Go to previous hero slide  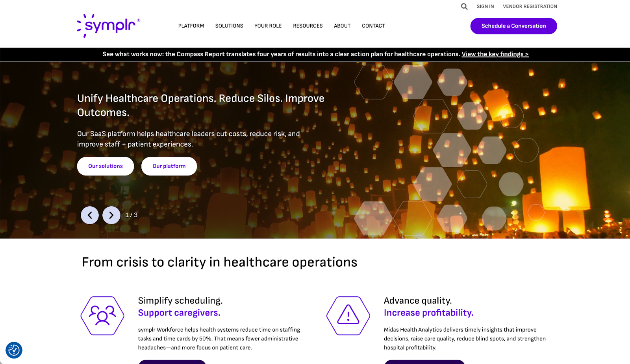pos(90,215)
